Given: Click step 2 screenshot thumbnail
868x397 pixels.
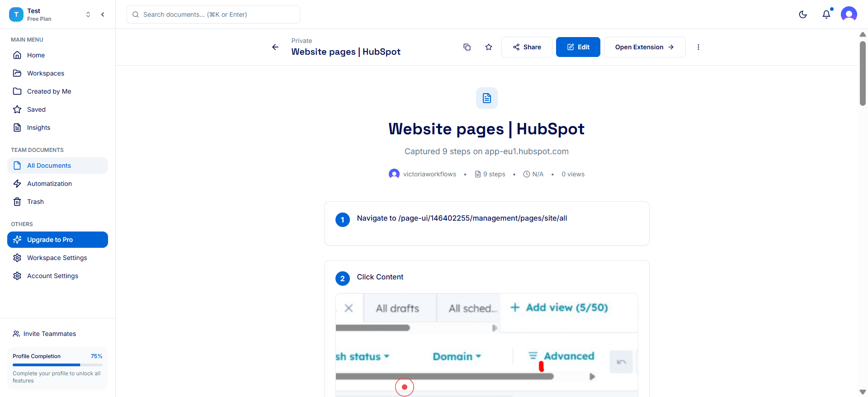Looking at the screenshot, I should (x=487, y=345).
